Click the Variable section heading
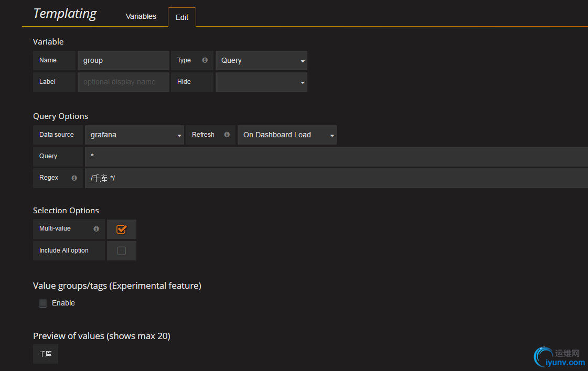The height and width of the screenshot is (371, 588). click(x=48, y=41)
